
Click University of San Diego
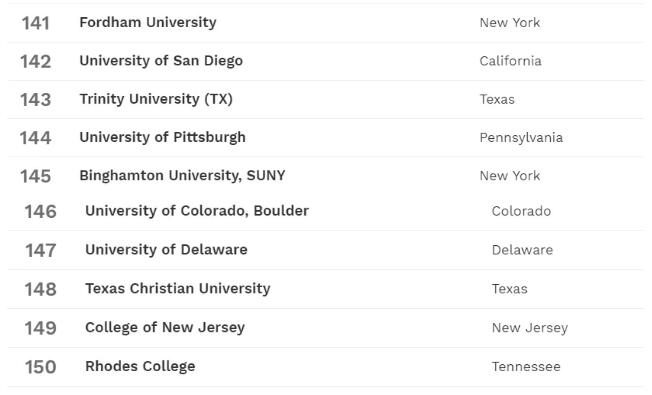(x=161, y=61)
